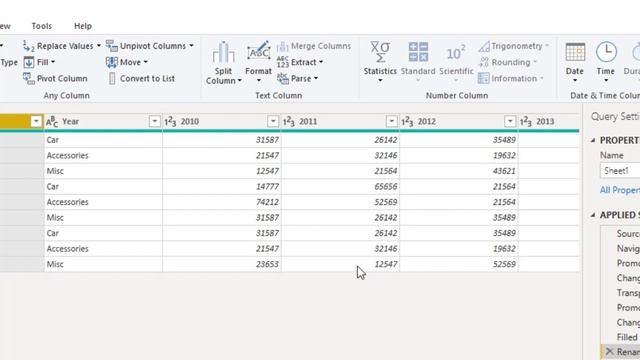Expand the Move dropdown arrow
Screen dimensions: 640x360
146,62
